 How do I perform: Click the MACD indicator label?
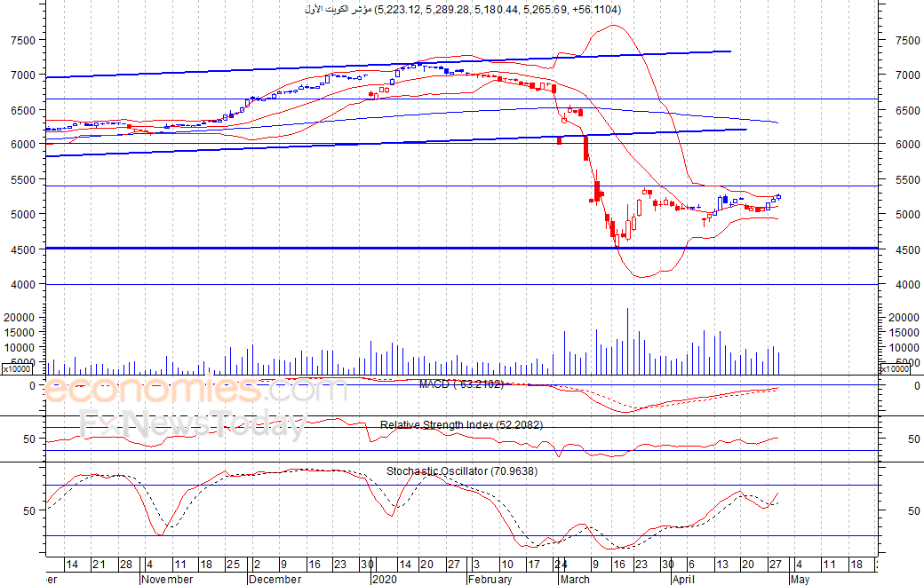(x=461, y=384)
